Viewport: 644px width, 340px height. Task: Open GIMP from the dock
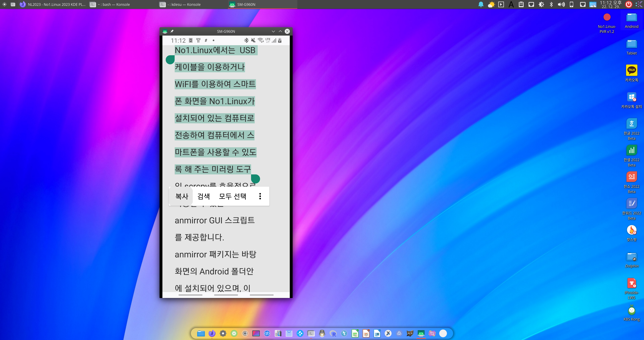click(x=410, y=333)
